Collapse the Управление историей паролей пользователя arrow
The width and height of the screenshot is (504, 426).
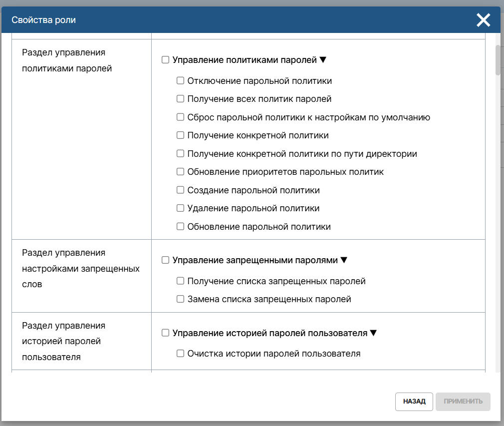pos(373,333)
